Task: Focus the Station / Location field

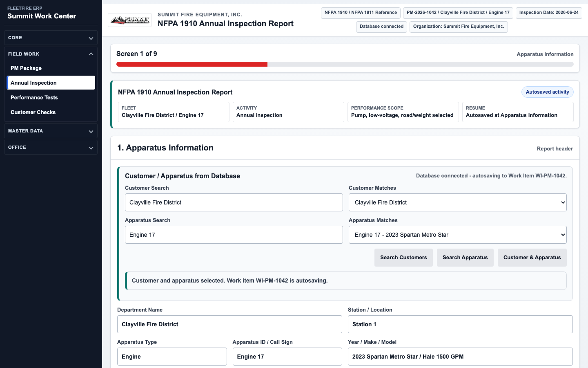Action: [460, 324]
